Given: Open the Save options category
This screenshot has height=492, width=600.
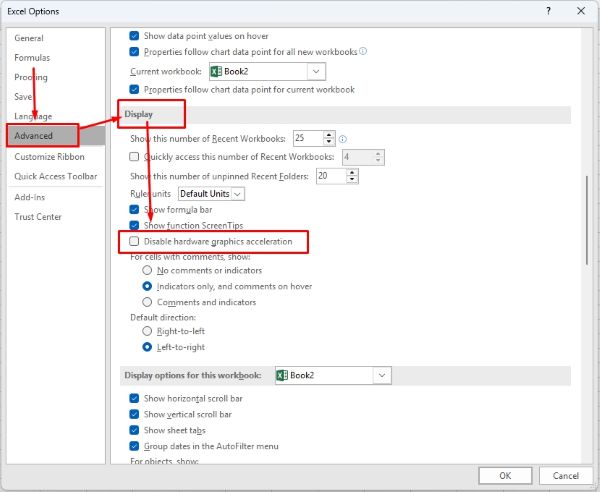Looking at the screenshot, I should (23, 97).
